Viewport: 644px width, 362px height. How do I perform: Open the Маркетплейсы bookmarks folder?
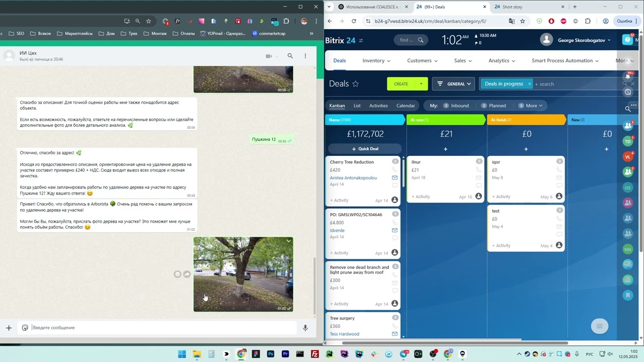(x=74, y=34)
